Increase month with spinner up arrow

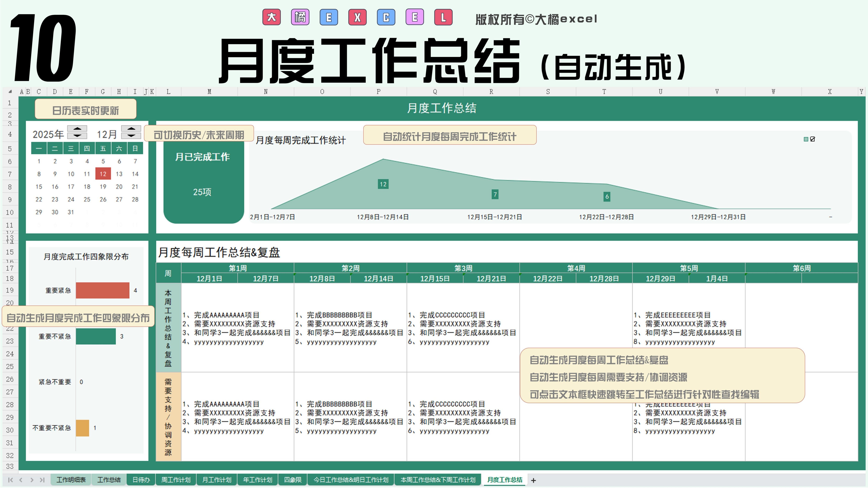click(x=131, y=129)
